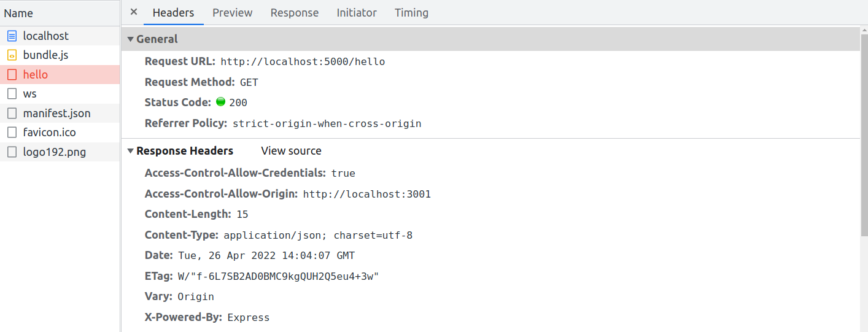868x332 pixels.
Task: Click the Access-Control-Allow-Credentials value true
Action: [x=343, y=173]
